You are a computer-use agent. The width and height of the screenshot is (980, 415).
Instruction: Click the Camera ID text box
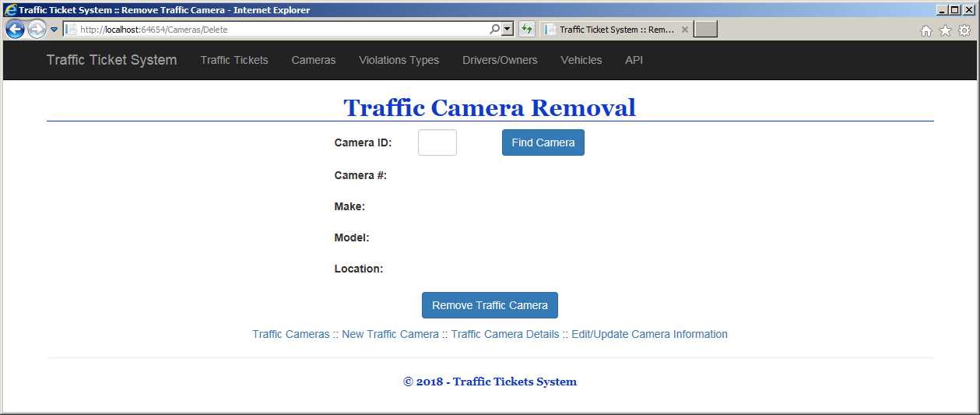click(437, 142)
